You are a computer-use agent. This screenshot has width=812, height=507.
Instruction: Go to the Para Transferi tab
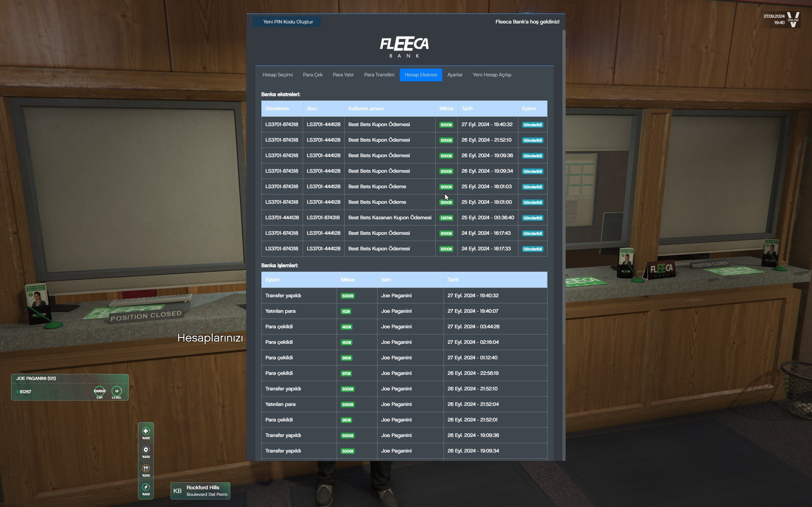click(x=379, y=75)
